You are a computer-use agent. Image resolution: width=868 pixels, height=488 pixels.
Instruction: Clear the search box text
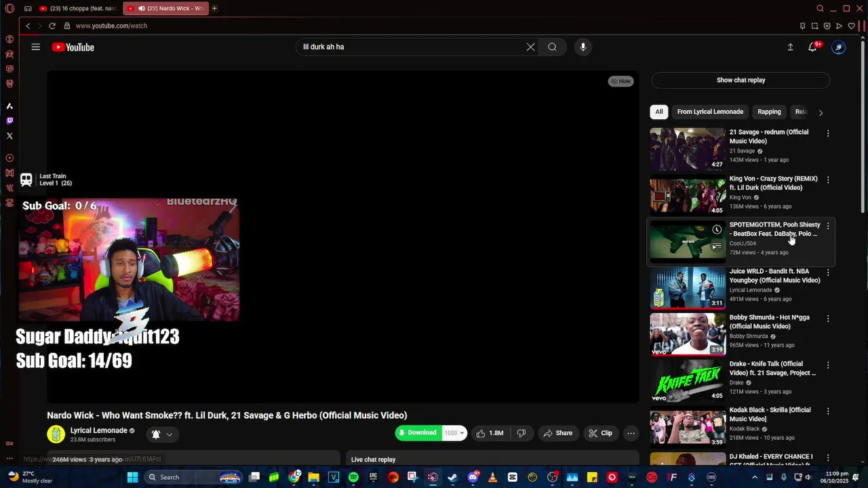[530, 47]
